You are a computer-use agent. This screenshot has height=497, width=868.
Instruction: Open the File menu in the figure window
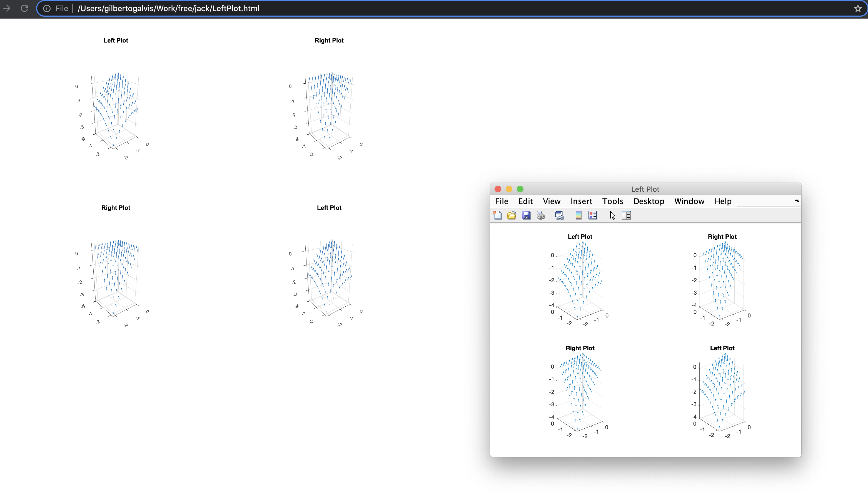click(502, 201)
